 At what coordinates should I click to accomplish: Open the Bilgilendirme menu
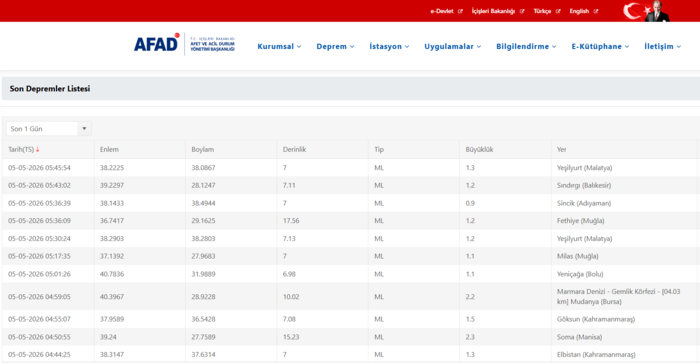click(x=526, y=46)
